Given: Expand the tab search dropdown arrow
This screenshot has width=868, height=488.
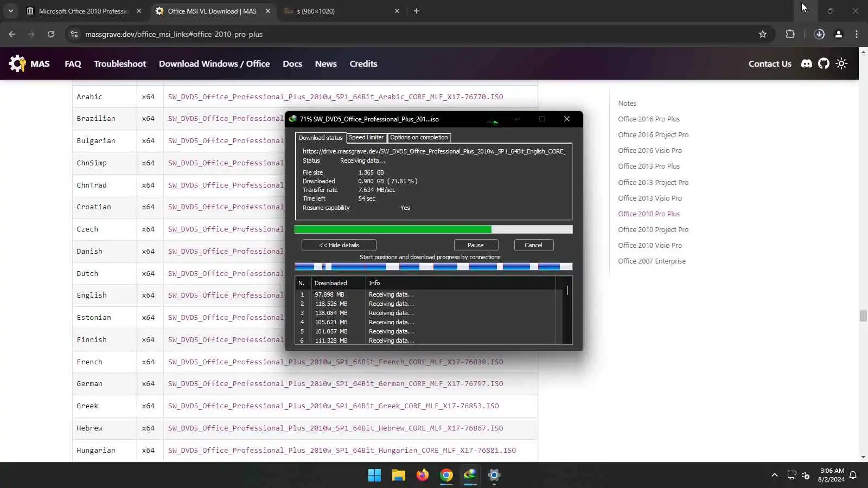Looking at the screenshot, I should coord(11,11).
